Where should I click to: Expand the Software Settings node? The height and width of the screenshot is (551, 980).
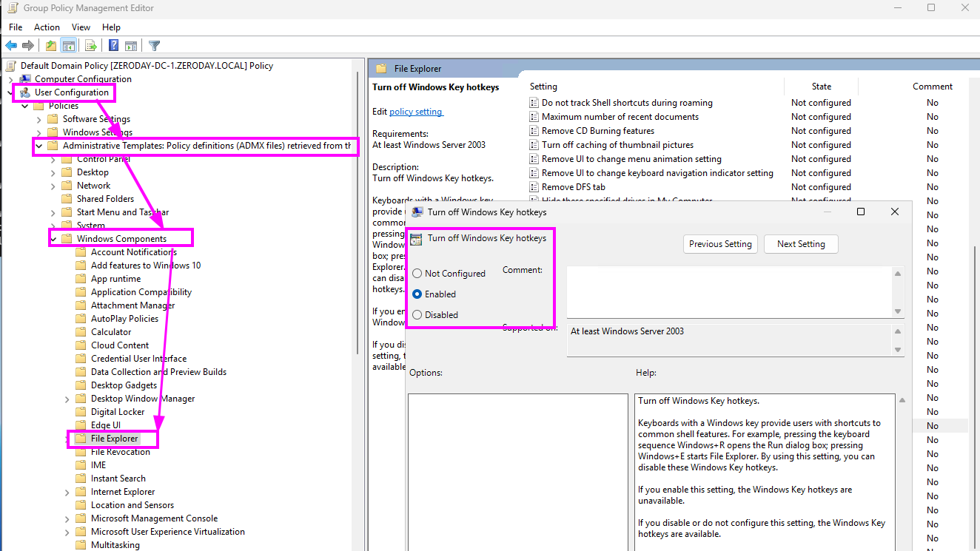pos(38,119)
